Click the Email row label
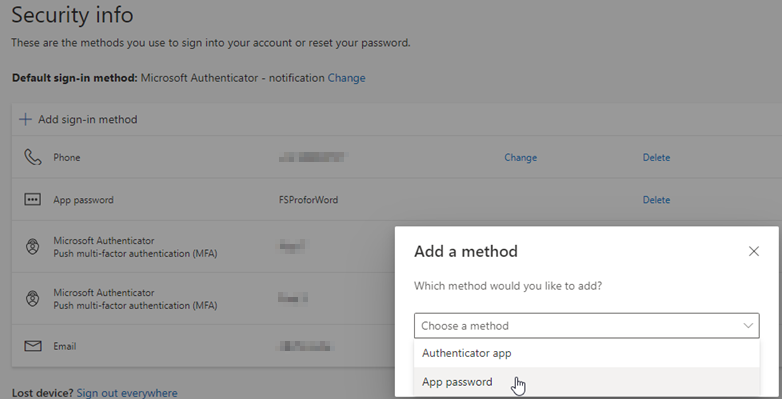Viewport: 782px width, 399px height. 65,346
